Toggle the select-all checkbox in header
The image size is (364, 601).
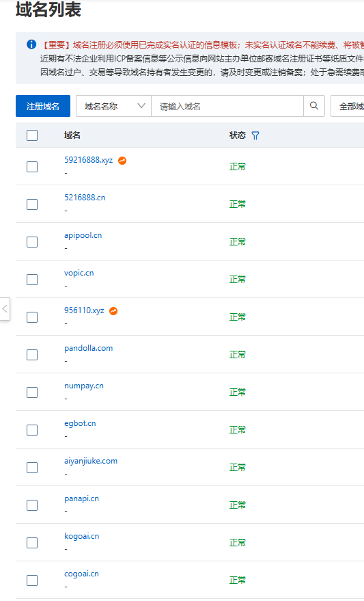(32, 135)
